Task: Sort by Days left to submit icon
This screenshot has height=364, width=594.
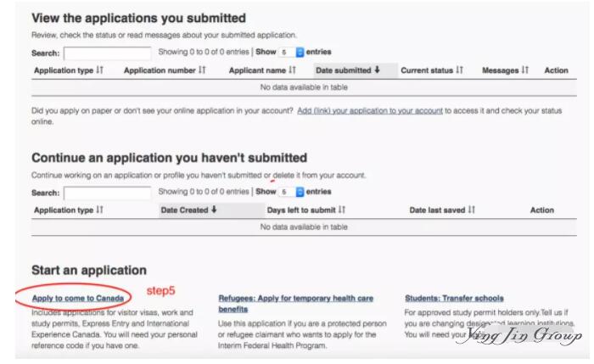Action: click(342, 210)
